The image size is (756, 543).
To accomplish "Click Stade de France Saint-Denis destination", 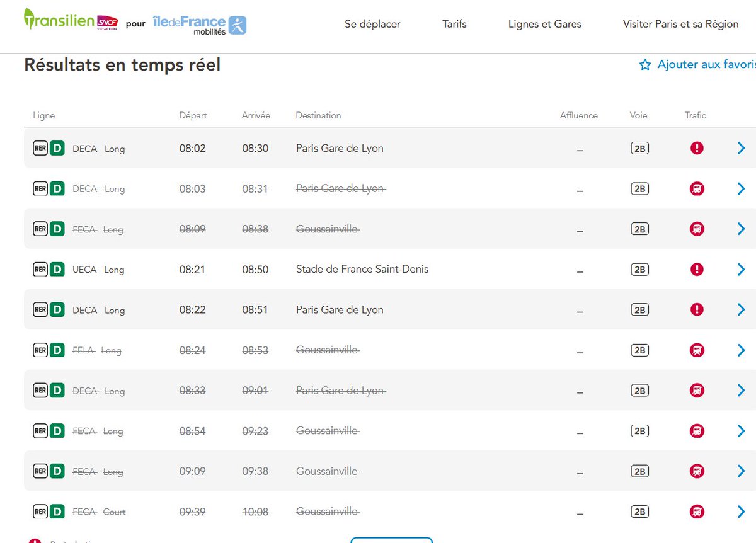I will [362, 270].
